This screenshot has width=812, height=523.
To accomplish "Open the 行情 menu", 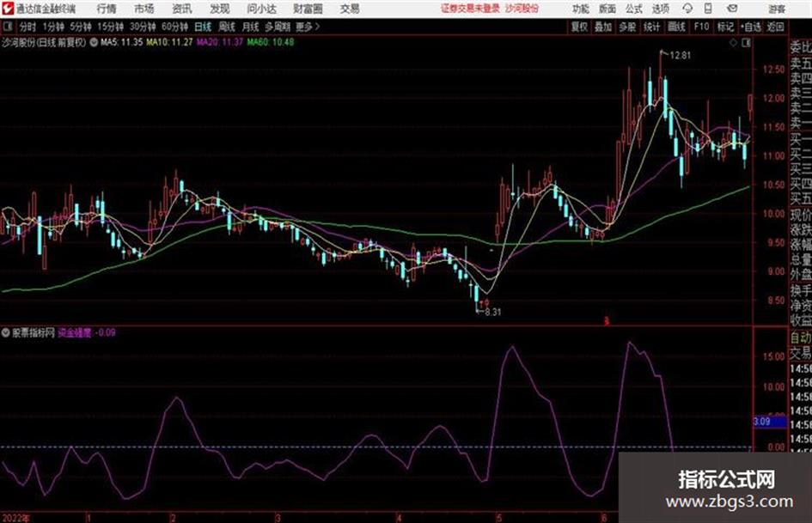I will click(107, 9).
